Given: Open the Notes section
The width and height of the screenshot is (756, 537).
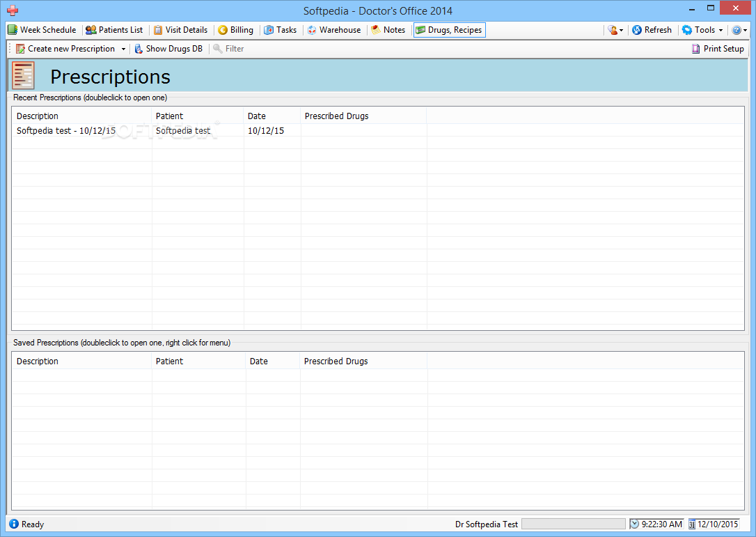Looking at the screenshot, I should click(x=388, y=30).
